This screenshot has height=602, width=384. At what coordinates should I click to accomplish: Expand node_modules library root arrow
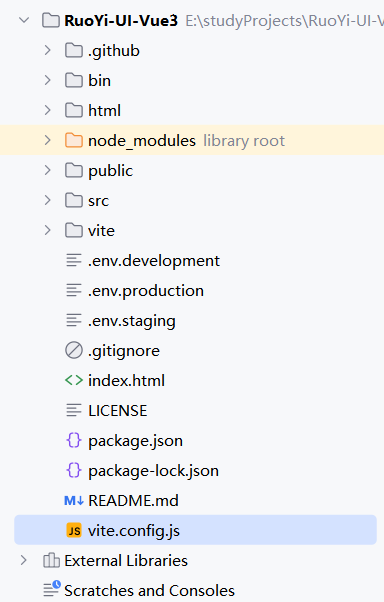(x=47, y=140)
